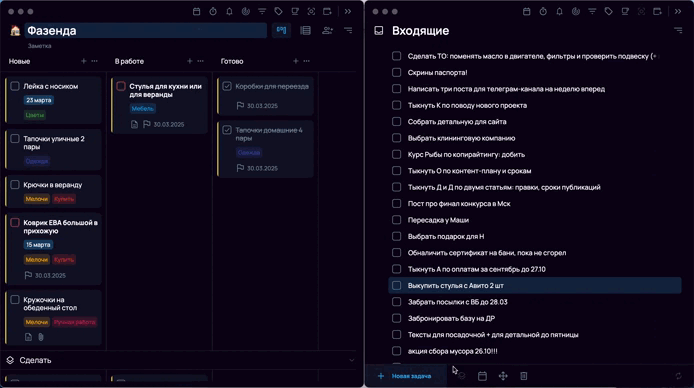694x388 pixels.
Task: Open options menu of В работе column
Action: click(x=200, y=61)
